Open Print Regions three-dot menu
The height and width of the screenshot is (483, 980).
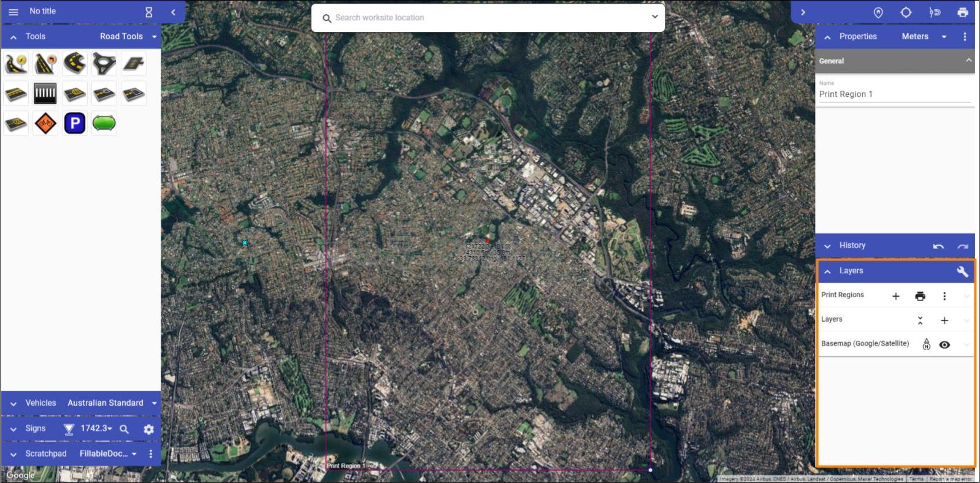click(x=944, y=296)
